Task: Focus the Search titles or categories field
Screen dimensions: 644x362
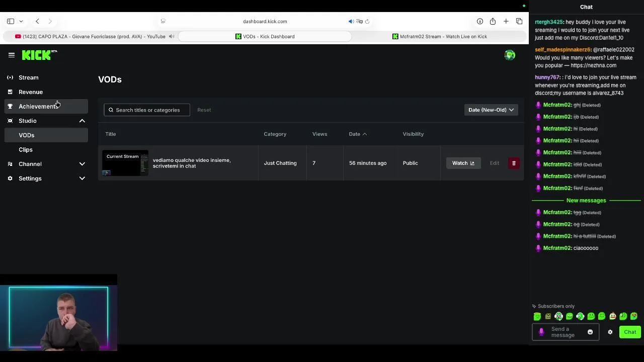Action: 147,110
